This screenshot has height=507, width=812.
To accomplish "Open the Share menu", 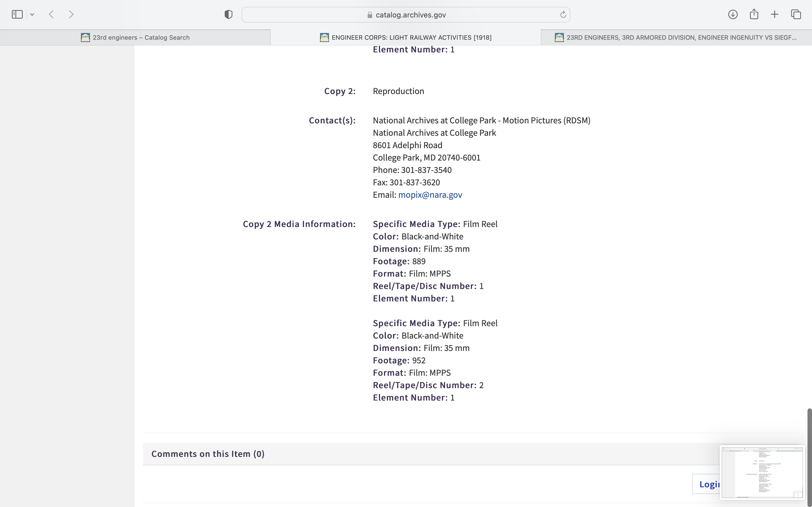I will (x=754, y=14).
